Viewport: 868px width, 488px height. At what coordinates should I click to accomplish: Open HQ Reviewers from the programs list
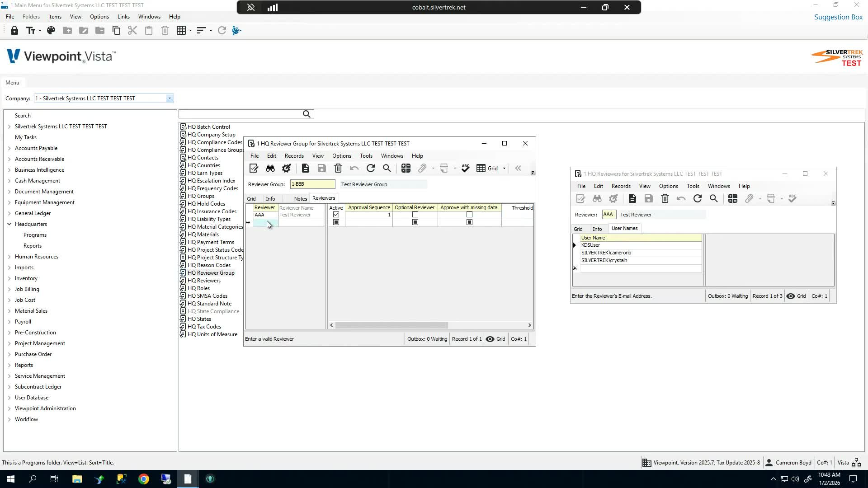point(204,281)
